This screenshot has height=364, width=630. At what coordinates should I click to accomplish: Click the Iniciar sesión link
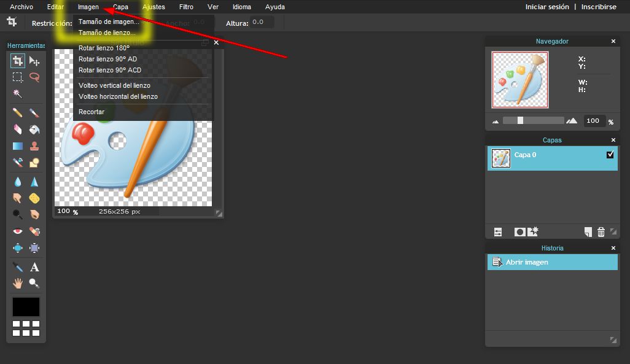click(547, 7)
